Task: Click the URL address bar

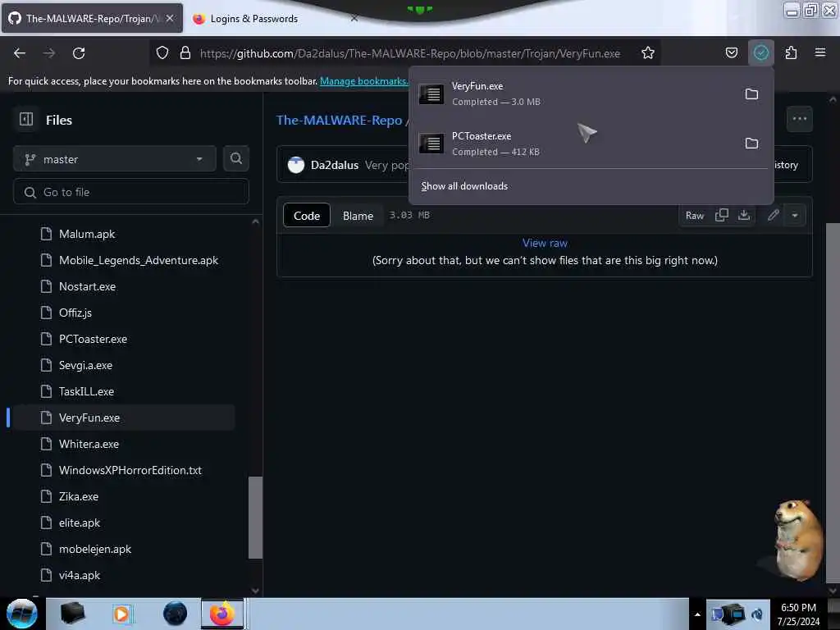Action: (410, 53)
